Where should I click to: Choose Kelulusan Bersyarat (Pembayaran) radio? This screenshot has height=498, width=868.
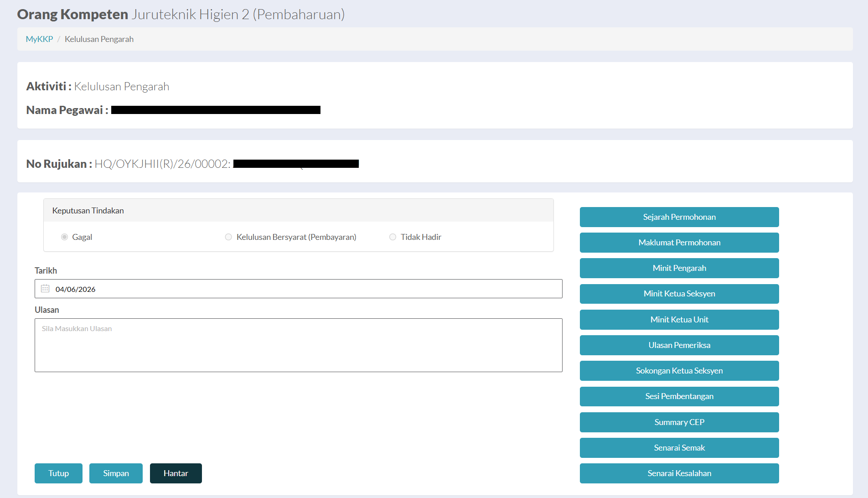pos(228,237)
